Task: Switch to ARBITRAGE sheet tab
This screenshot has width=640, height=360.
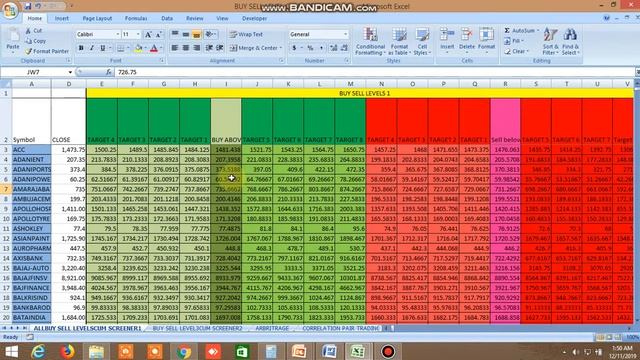Action: click(272, 328)
